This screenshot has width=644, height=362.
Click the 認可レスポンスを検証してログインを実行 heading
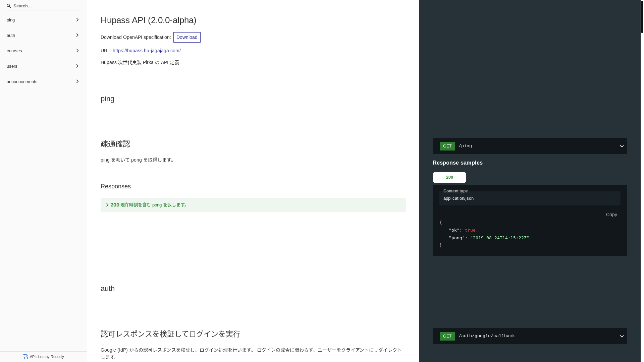click(x=170, y=334)
